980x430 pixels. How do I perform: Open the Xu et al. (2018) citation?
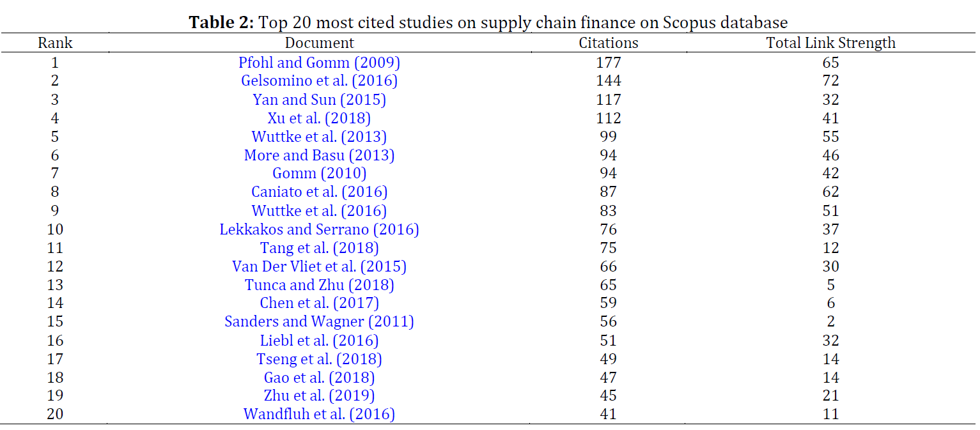click(319, 118)
